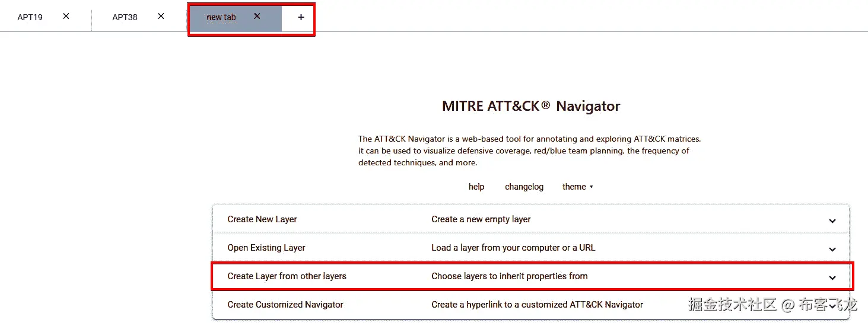868x323 pixels.
Task: Close the APT19 tab
Action: (x=66, y=17)
